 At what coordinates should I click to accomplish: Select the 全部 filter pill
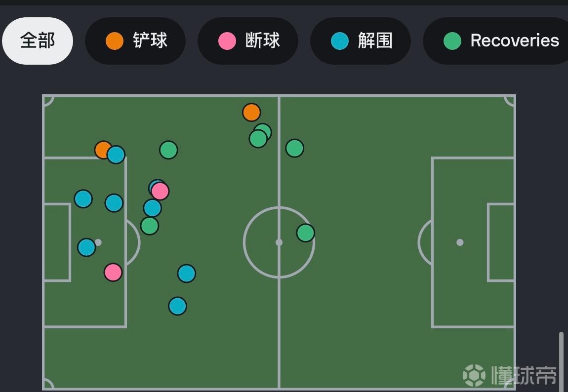point(38,41)
